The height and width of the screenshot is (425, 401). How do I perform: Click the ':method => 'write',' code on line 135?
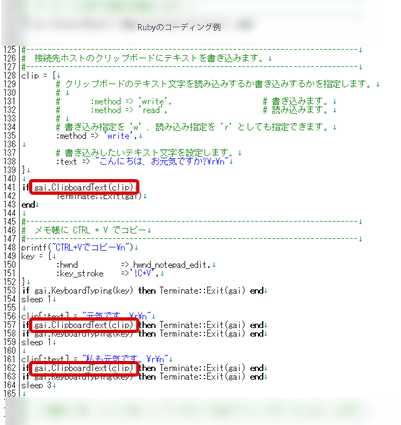click(97, 136)
